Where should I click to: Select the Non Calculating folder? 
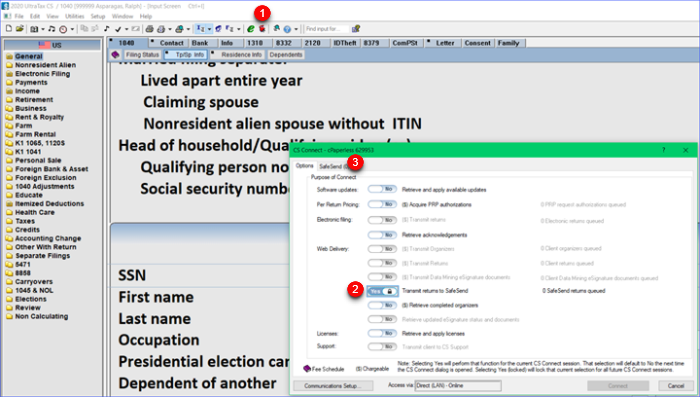pos(42,316)
